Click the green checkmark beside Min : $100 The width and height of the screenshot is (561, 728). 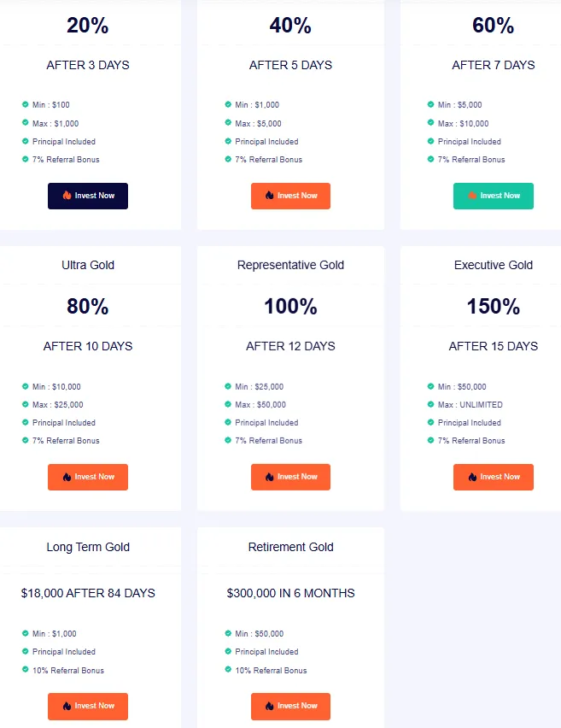point(26,105)
